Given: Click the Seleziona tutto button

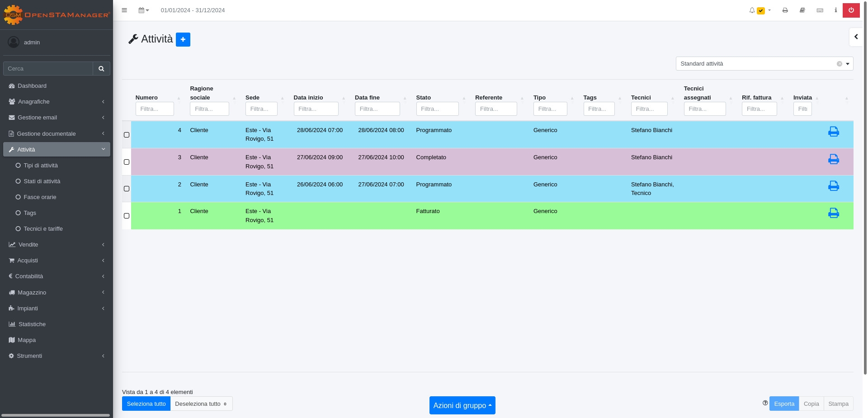Looking at the screenshot, I should (x=146, y=404).
